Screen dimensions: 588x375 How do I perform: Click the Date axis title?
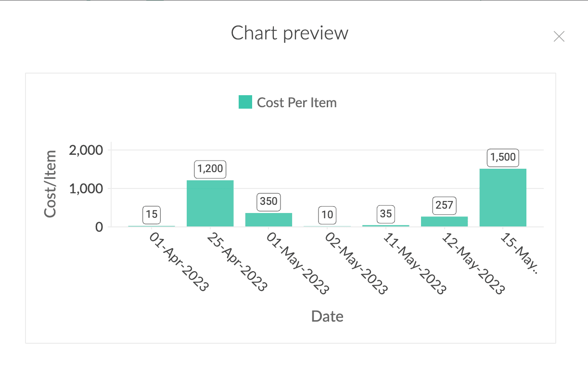tap(327, 316)
